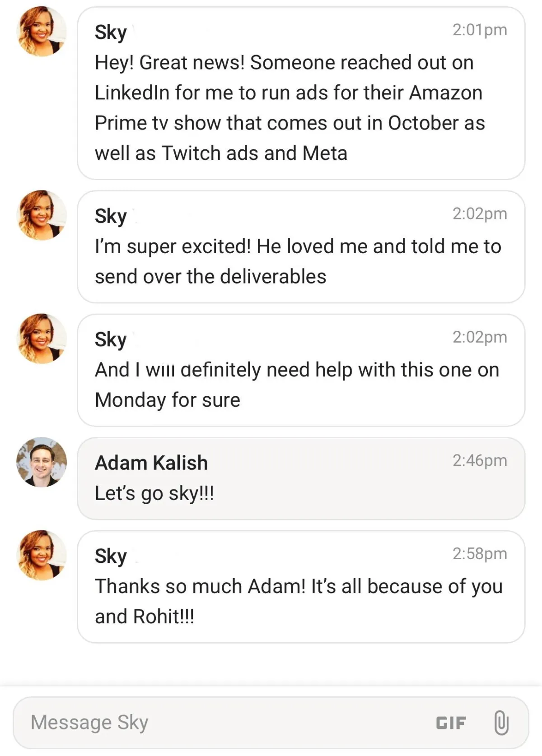This screenshot has height=756, width=542.
Task: Click Sky's avatar on the 2:58pm message
Action: coord(42,555)
